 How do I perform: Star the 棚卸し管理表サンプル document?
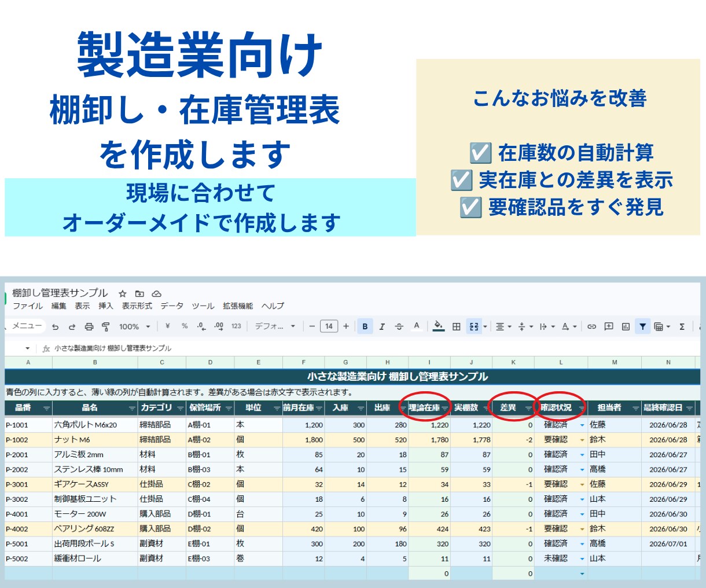pos(122,293)
